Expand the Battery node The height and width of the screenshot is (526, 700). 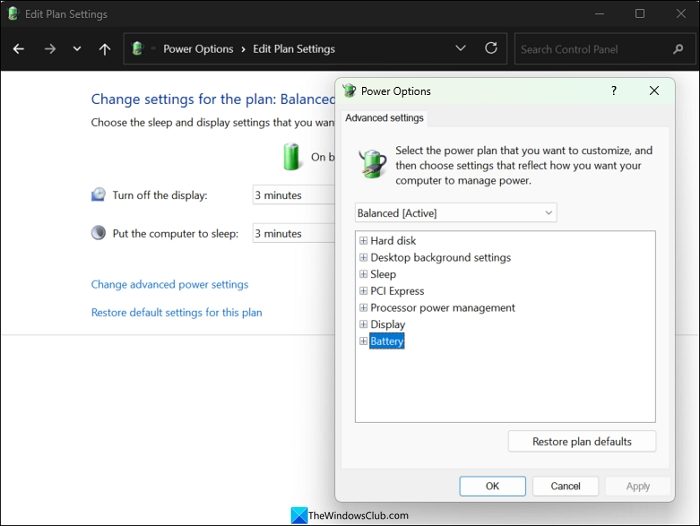[x=363, y=341]
